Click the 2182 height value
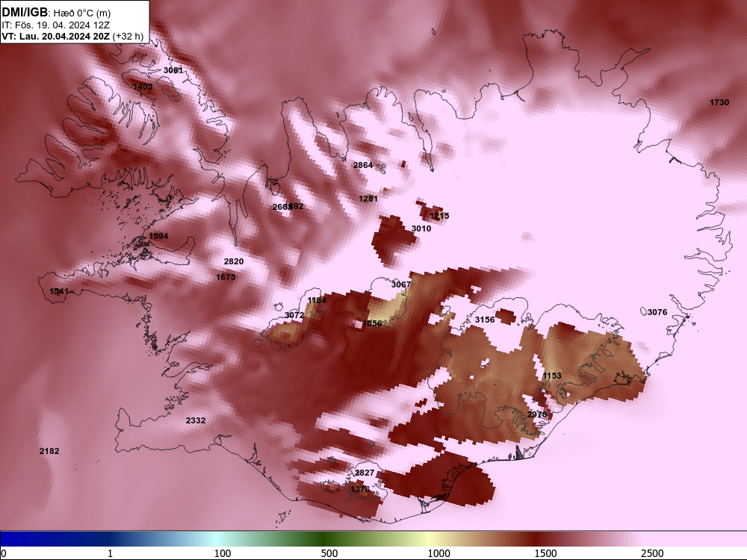 click(x=49, y=452)
